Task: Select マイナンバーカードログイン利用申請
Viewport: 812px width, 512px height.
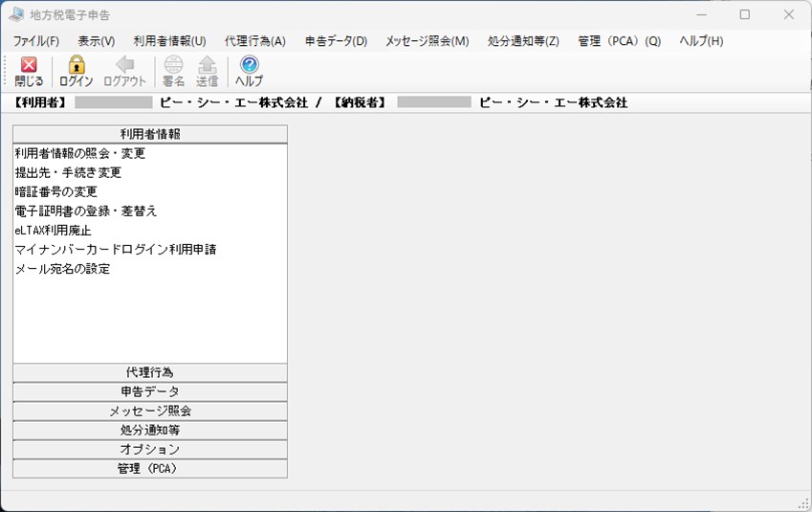Action: [116, 249]
